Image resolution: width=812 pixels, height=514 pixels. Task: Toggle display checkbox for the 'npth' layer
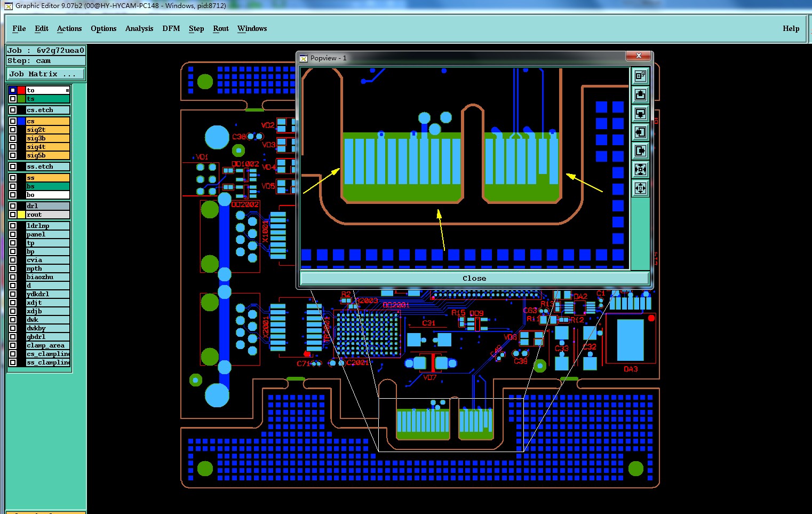pos(13,268)
